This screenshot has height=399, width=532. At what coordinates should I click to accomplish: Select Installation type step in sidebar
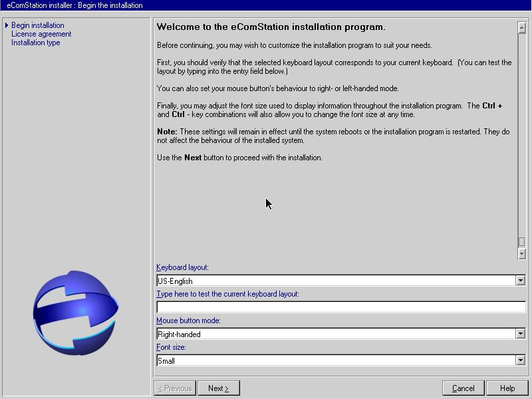[36, 43]
